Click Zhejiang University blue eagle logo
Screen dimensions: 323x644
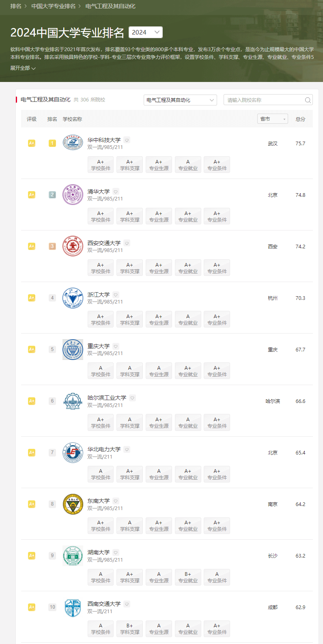(x=73, y=297)
